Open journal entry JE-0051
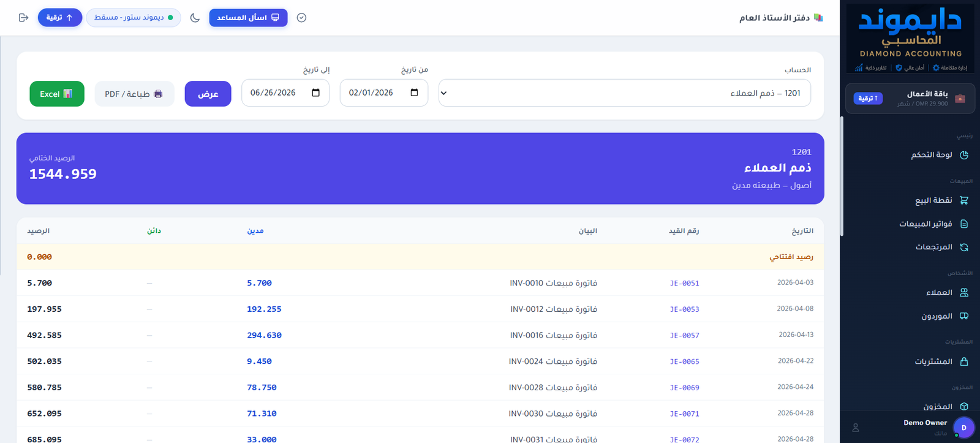This screenshot has height=443, width=980. point(684,283)
